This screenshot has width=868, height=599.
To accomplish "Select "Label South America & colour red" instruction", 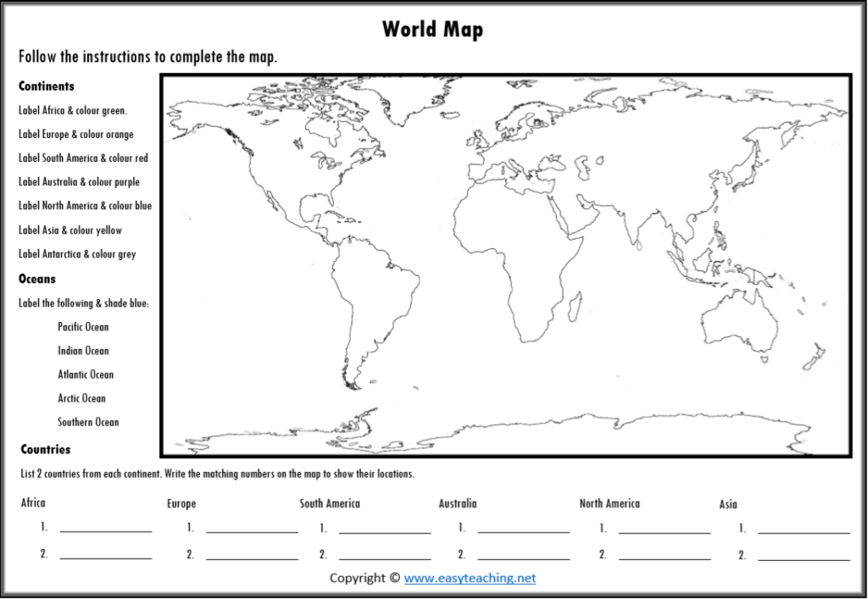I will click(x=83, y=158).
